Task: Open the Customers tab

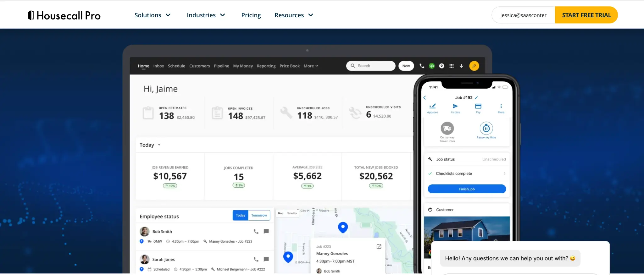Action: [199, 66]
